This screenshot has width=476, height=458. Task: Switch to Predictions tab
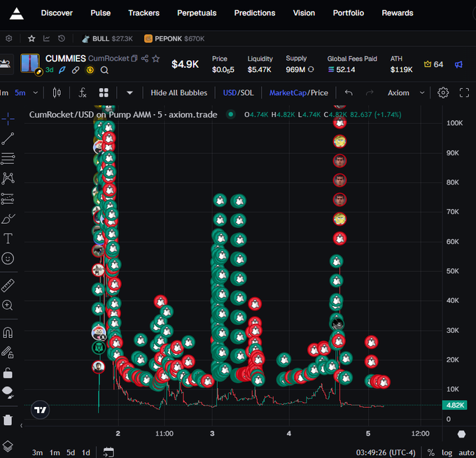point(255,13)
